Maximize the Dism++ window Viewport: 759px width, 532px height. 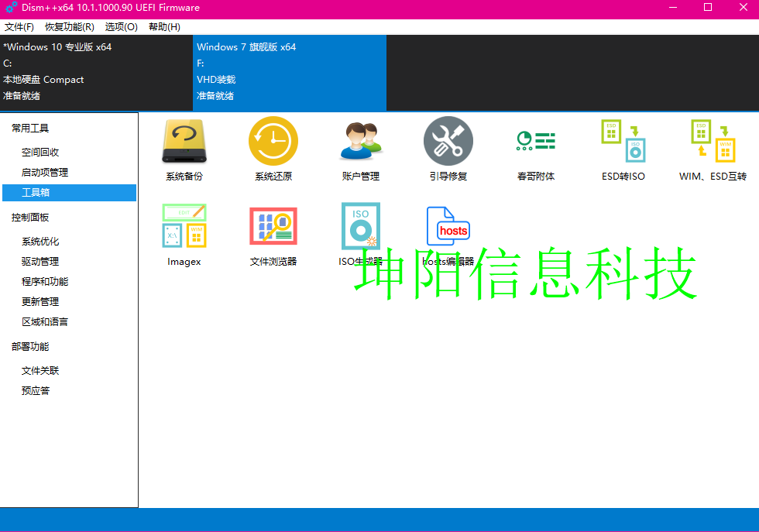(x=708, y=7)
